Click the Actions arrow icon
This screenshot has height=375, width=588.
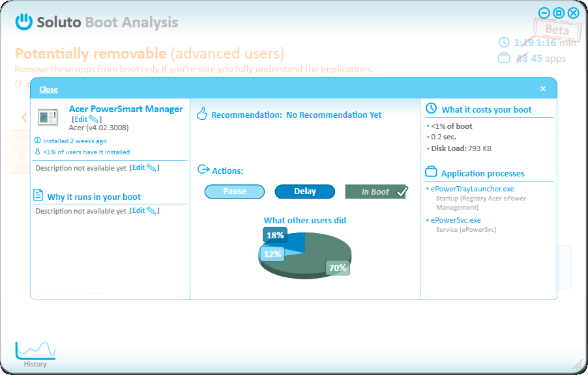203,170
